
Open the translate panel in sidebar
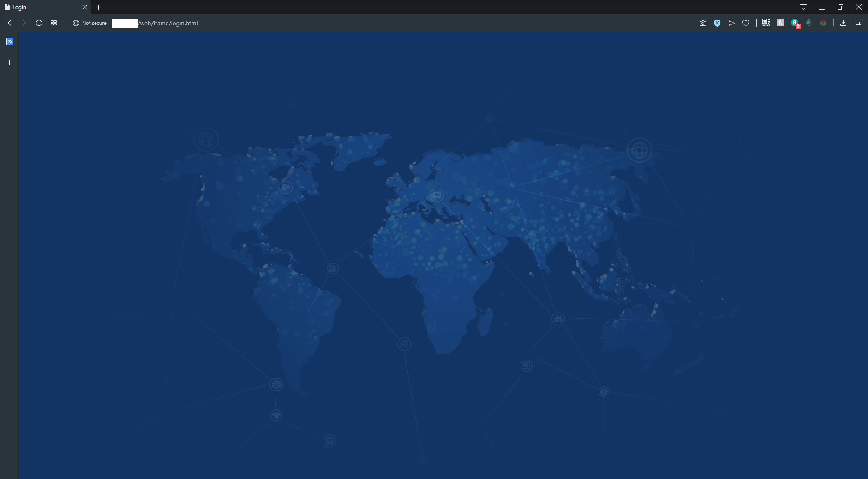[x=10, y=41]
